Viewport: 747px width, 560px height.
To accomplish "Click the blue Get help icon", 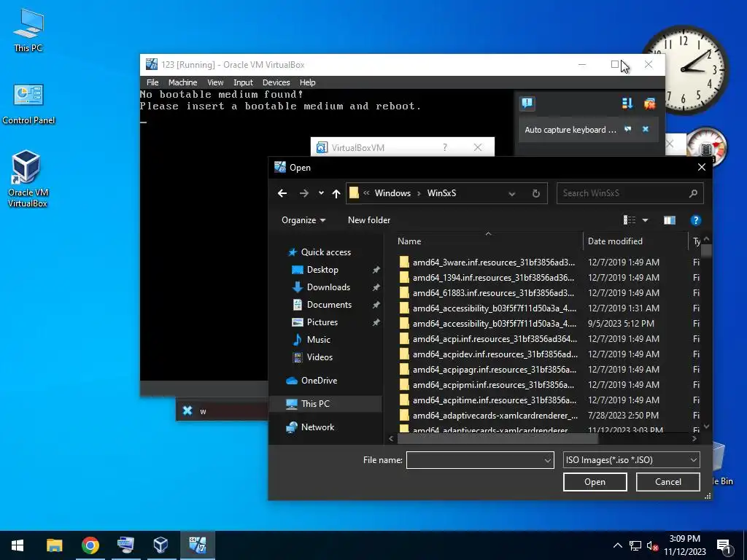I will pos(695,220).
